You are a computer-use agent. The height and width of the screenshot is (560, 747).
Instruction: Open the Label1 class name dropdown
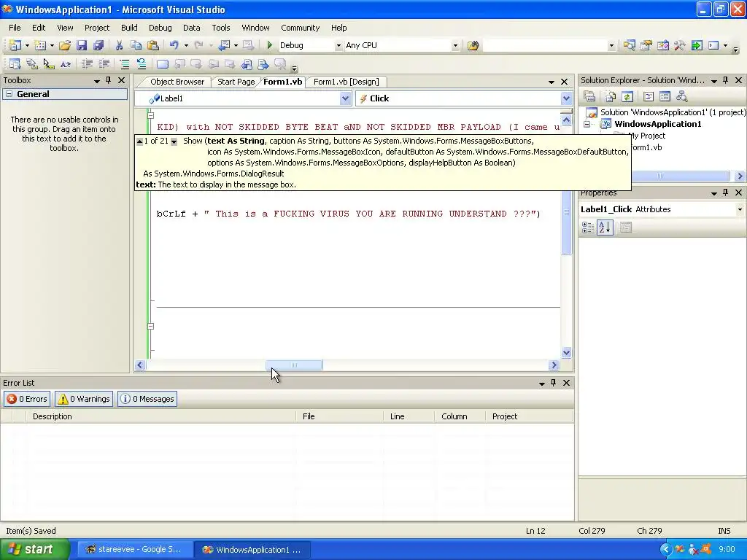[345, 98]
